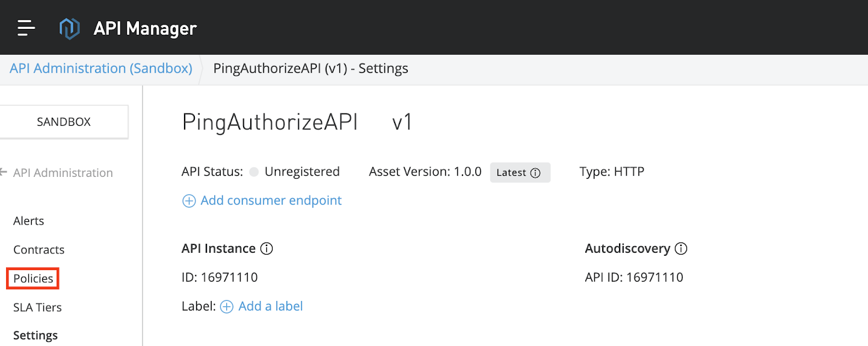Open the SANDBOX environment switcher
This screenshot has width=868, height=346.
[64, 122]
